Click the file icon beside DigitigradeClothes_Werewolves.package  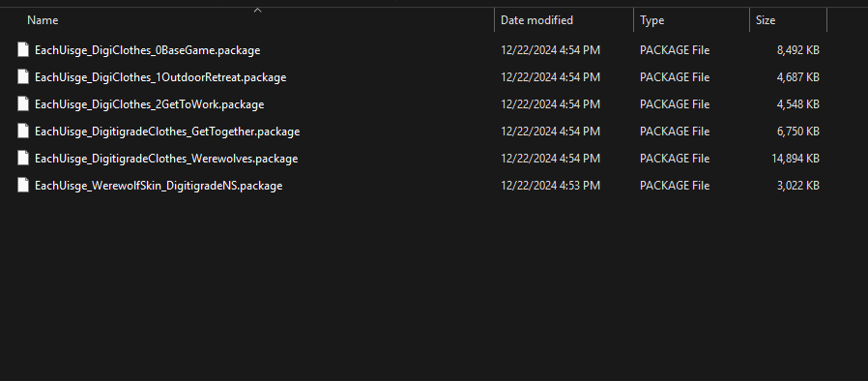point(22,159)
